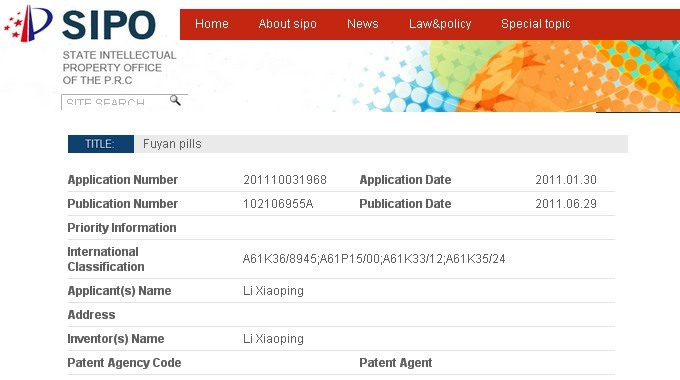Click application number 201110031968

coord(285,180)
